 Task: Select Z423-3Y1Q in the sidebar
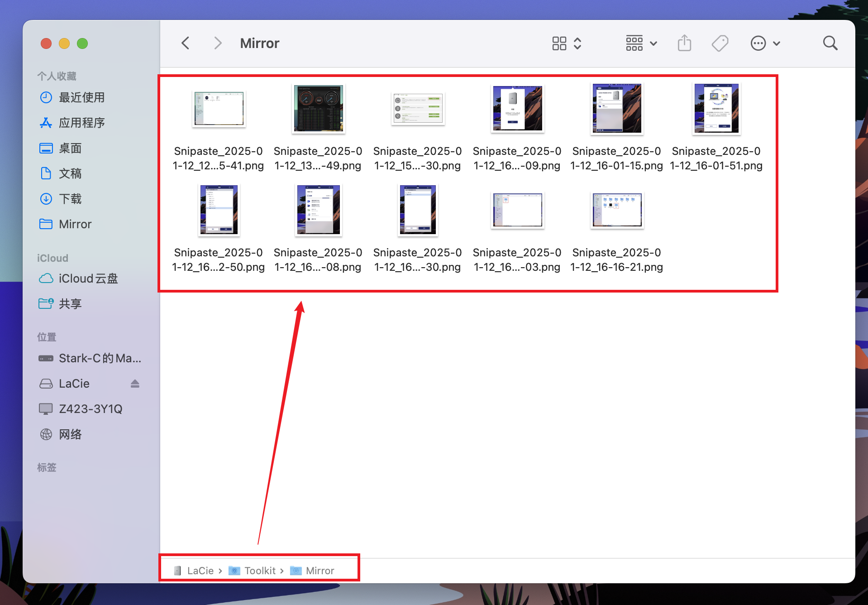click(x=91, y=409)
